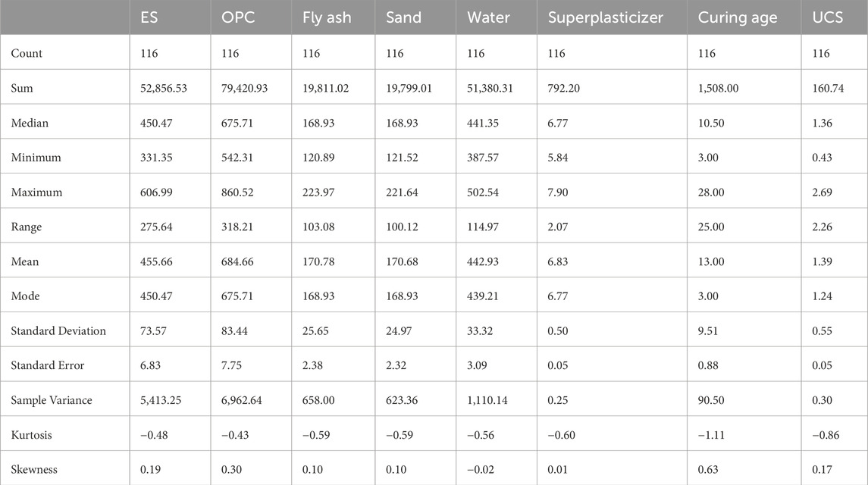The width and height of the screenshot is (868, 485).
Task: Click the Fly ash column header
Action: [x=327, y=18]
